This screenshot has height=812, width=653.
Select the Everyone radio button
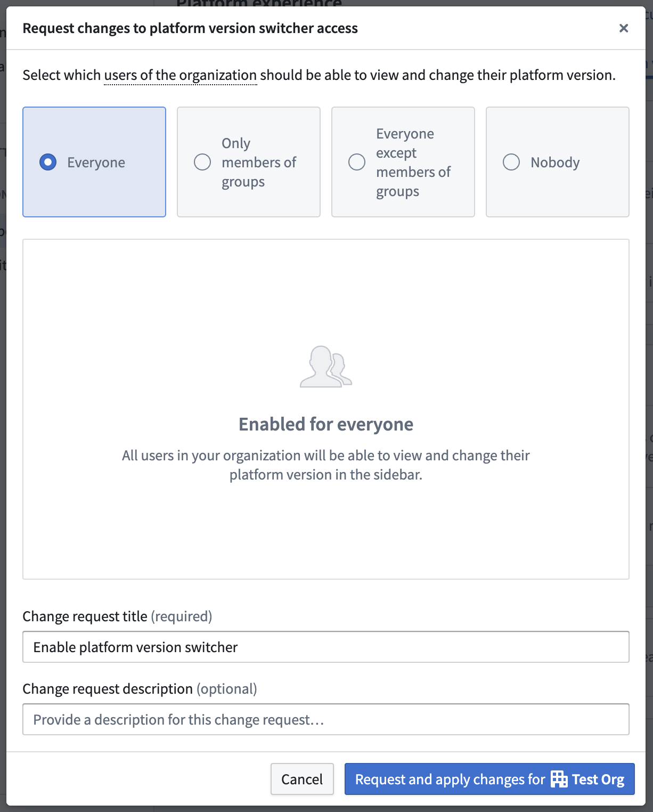48,162
